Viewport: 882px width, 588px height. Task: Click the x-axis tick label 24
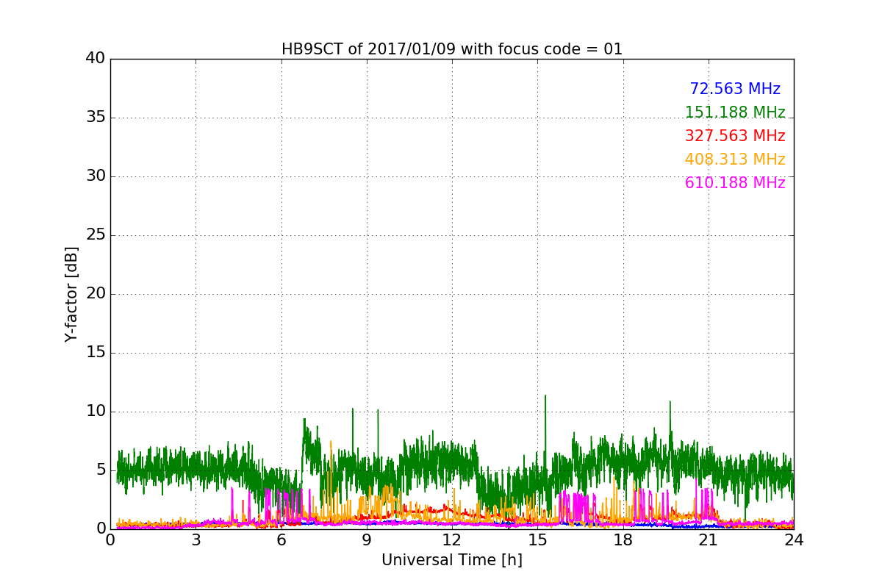[x=794, y=540]
